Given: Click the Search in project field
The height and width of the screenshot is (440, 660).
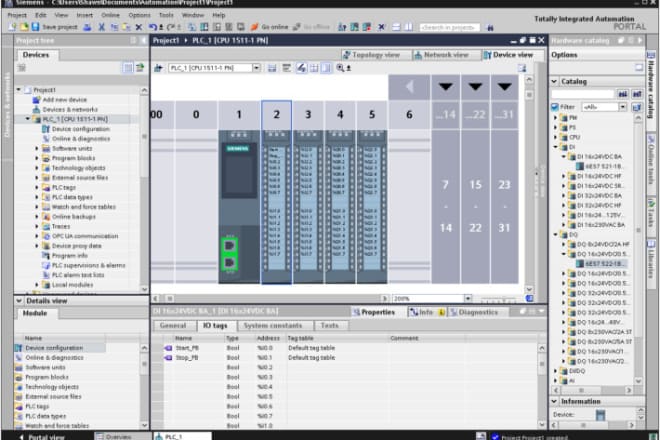Looking at the screenshot, I should (450, 27).
